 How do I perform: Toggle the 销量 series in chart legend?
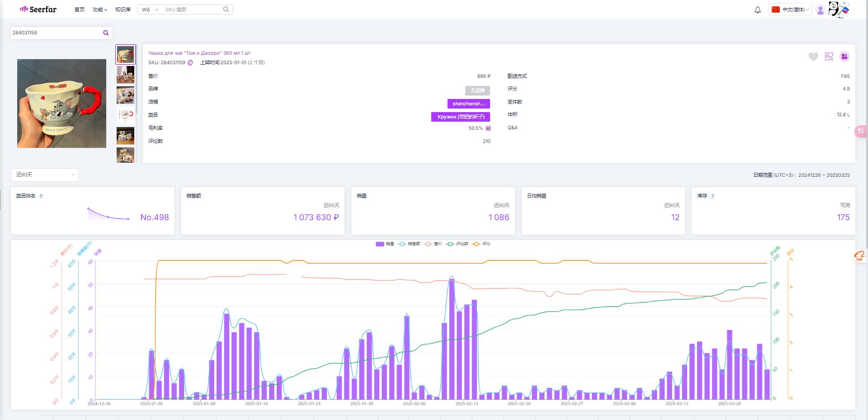385,244
